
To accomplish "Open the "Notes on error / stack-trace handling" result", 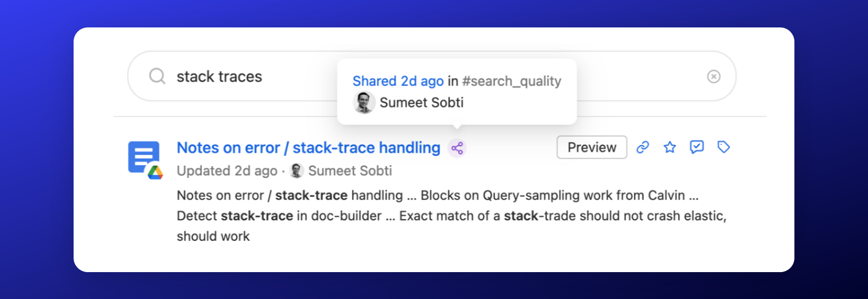I will [x=308, y=148].
